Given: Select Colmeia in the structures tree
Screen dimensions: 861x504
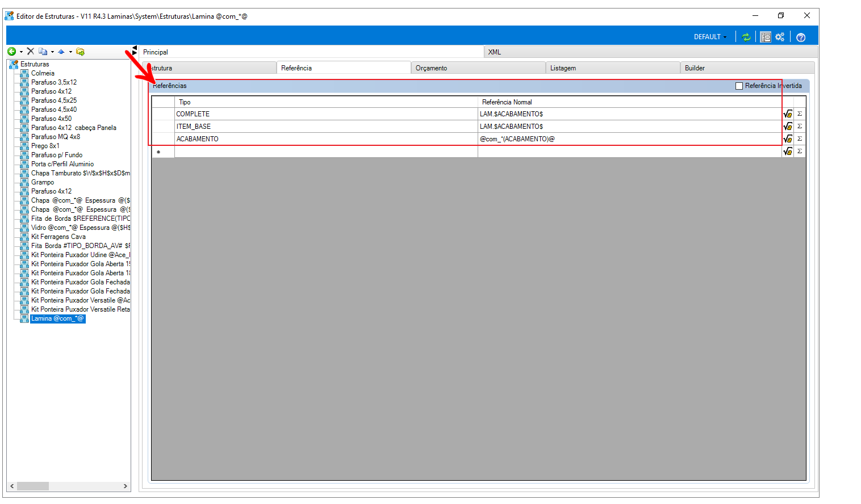Looking at the screenshot, I should point(43,73).
